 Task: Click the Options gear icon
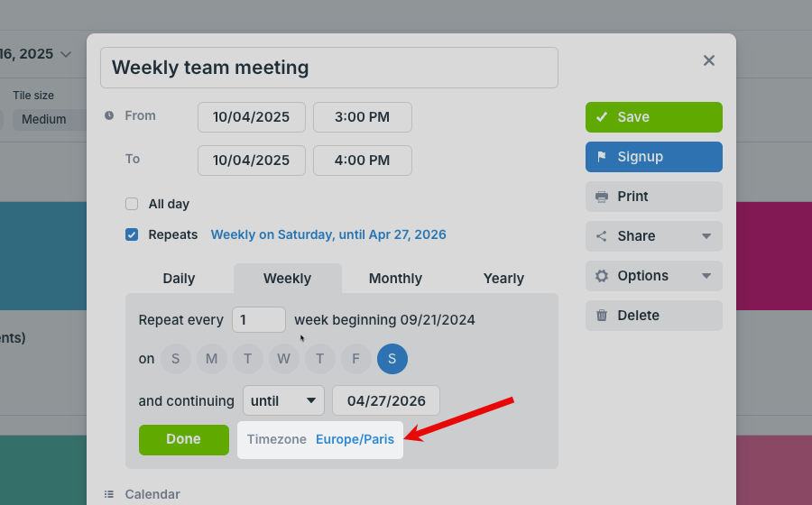pyautogui.click(x=602, y=276)
